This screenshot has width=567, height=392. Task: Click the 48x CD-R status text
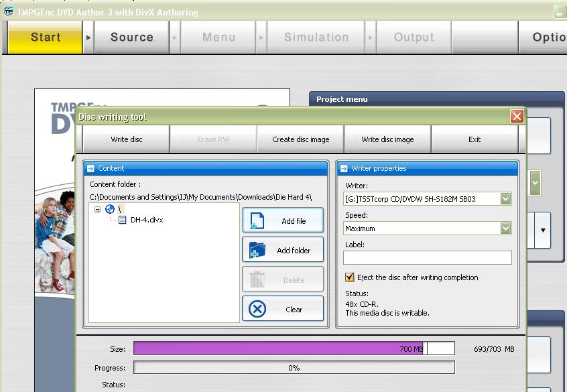pyautogui.click(x=362, y=304)
